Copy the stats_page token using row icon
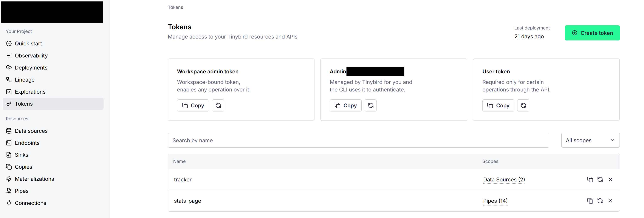 pos(590,201)
